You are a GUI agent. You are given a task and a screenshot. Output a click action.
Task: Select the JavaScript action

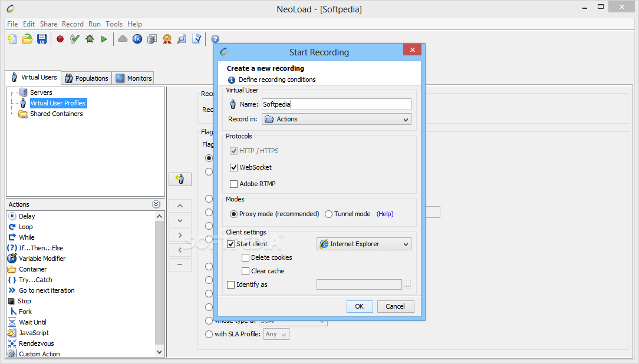pyautogui.click(x=29, y=333)
